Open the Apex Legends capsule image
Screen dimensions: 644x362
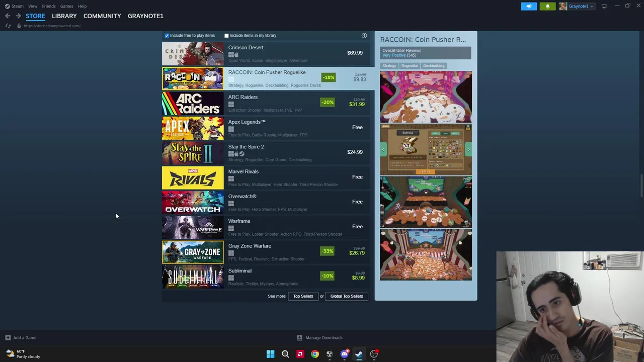point(193,128)
